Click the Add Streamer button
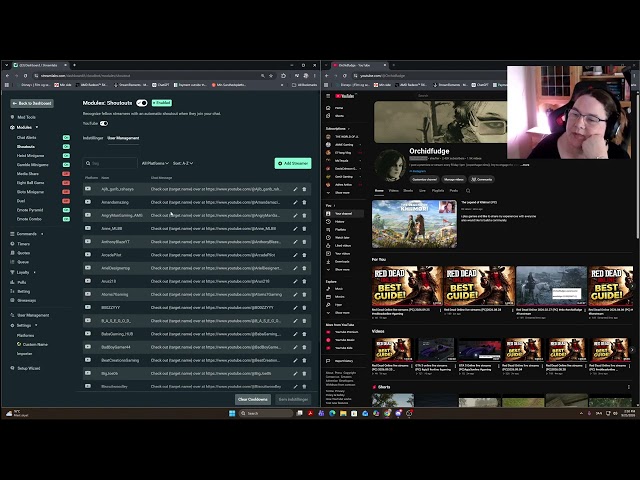Viewport: 640px width, 480px height. click(x=293, y=163)
